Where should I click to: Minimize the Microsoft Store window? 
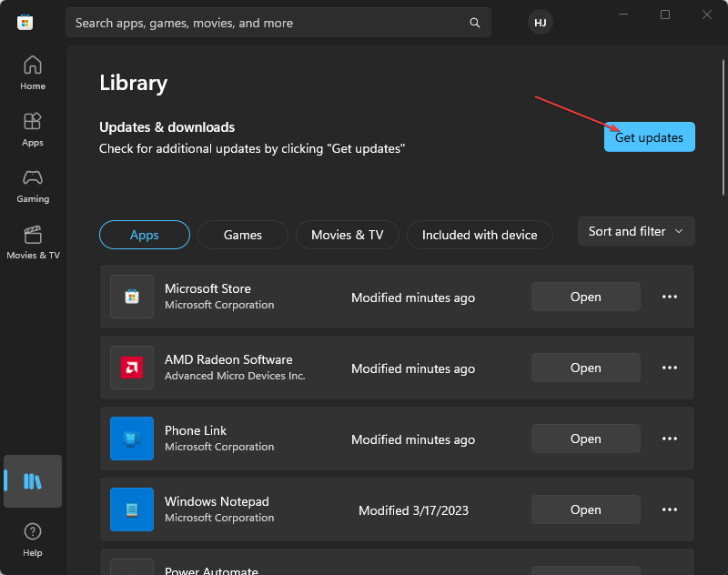click(x=623, y=15)
